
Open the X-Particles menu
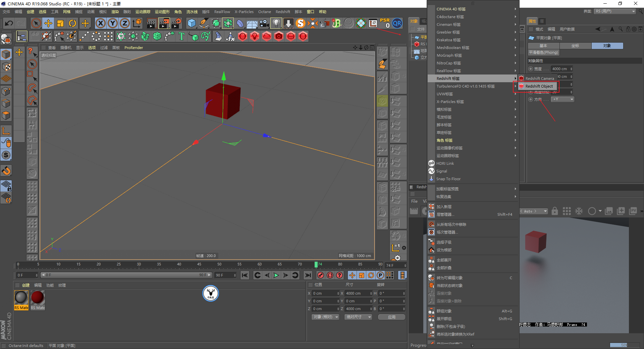244,12
